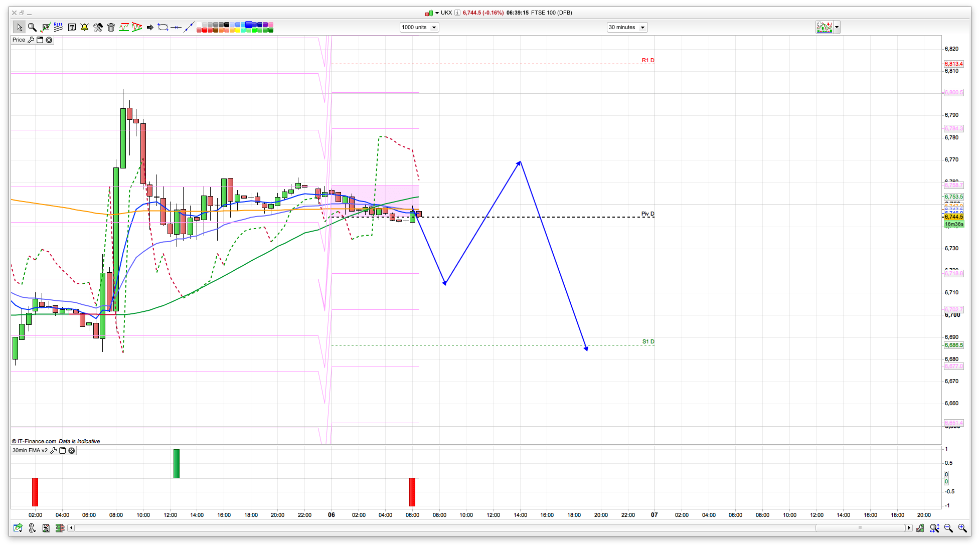This screenshot has width=980, height=547.
Task: Pick the yellow color swatch
Action: (237, 30)
